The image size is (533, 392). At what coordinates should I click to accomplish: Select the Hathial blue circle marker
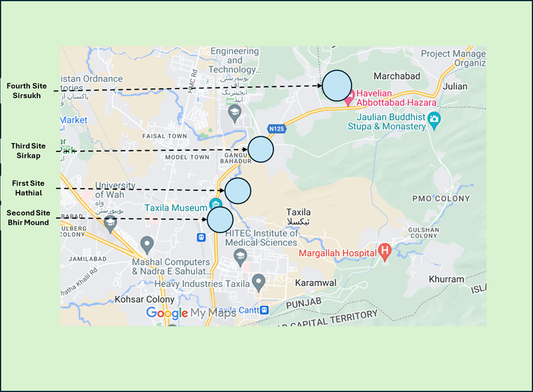[x=238, y=190]
